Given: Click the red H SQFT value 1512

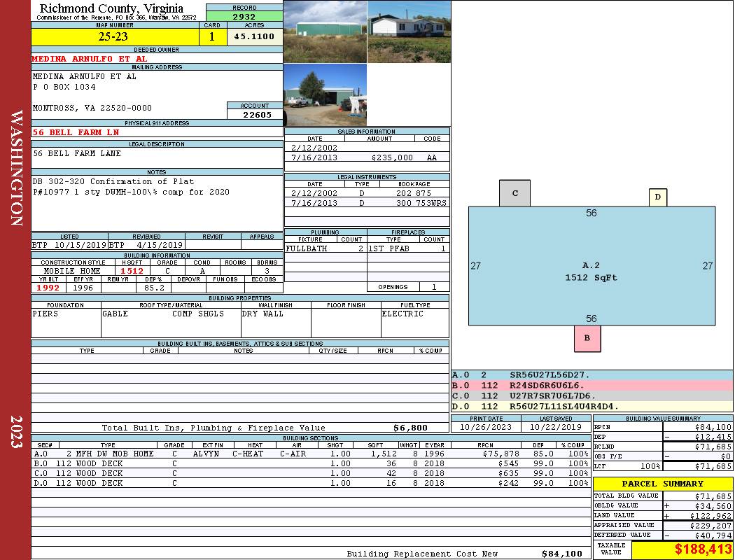Looking at the screenshot, I should point(132,270).
